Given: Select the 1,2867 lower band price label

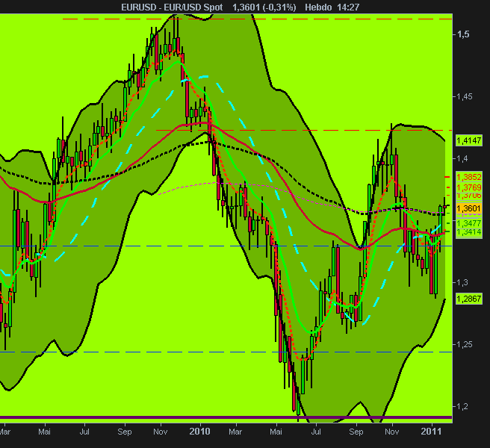Looking at the screenshot, I should click(469, 299).
